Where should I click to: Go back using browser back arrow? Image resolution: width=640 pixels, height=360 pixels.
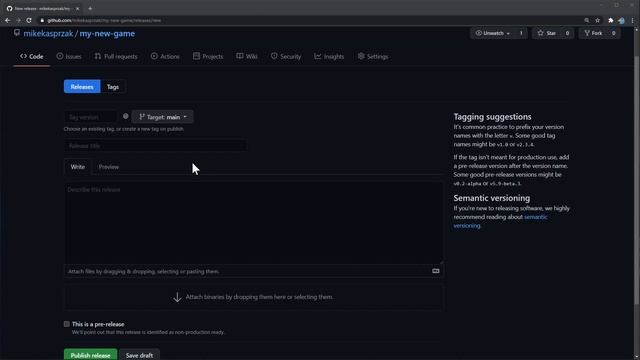[x=8, y=20]
